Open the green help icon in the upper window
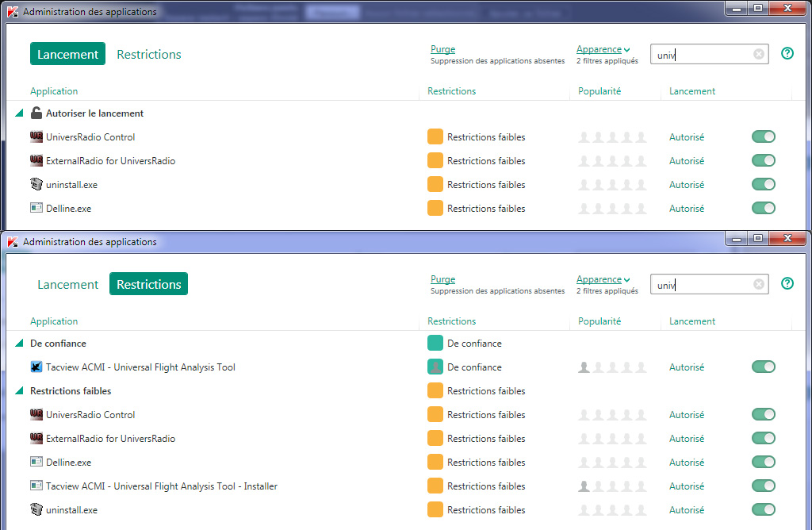This screenshot has width=812, height=530. pyautogui.click(x=787, y=54)
